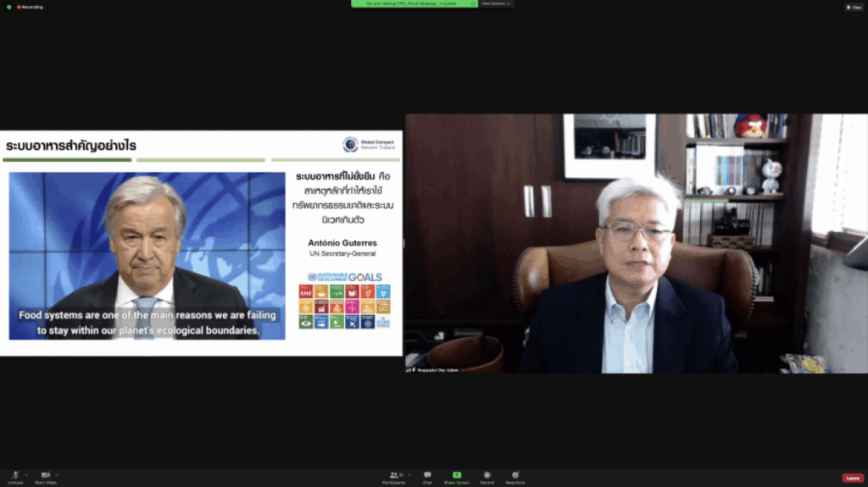
Task: Open the Participants panel
Action: pyautogui.click(x=393, y=477)
